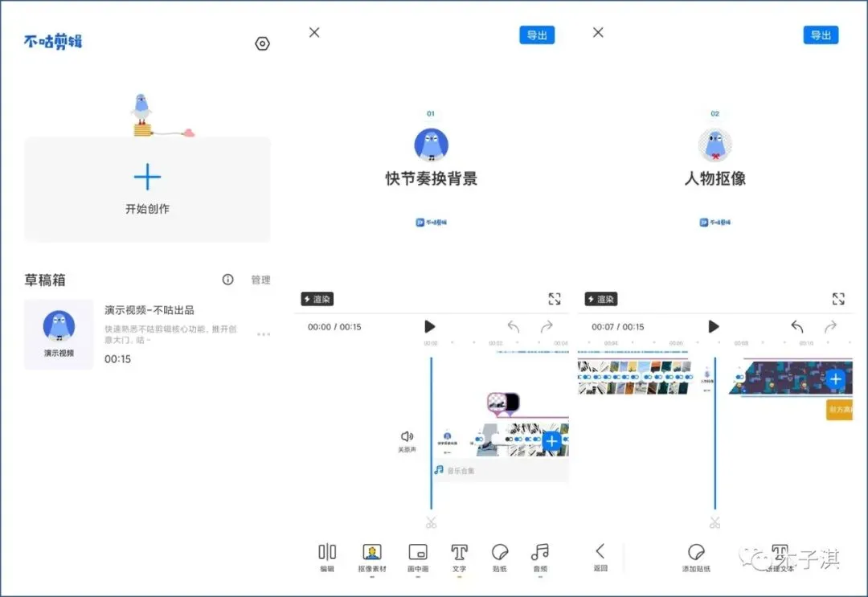
Task: Open the 编辑 tool
Action: pyautogui.click(x=327, y=558)
